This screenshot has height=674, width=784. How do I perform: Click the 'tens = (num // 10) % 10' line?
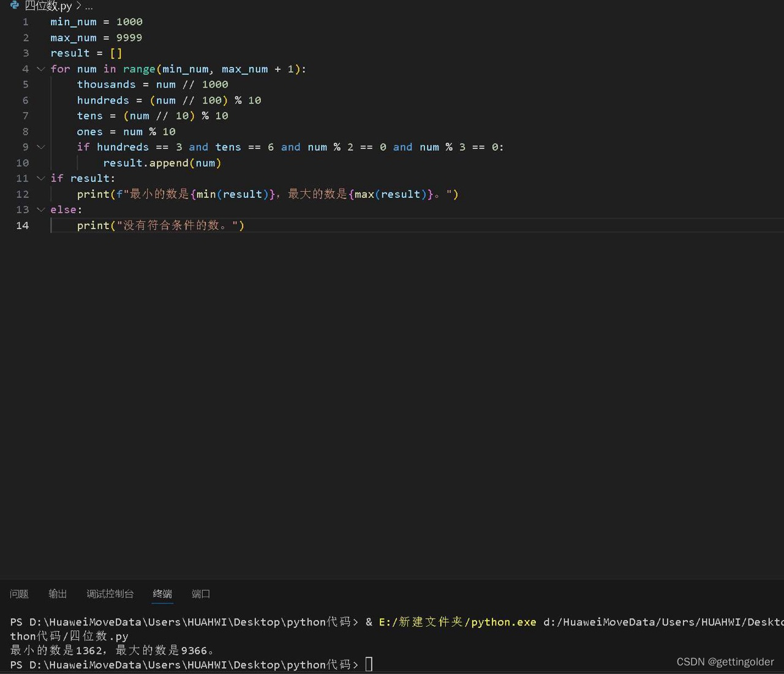153,116
